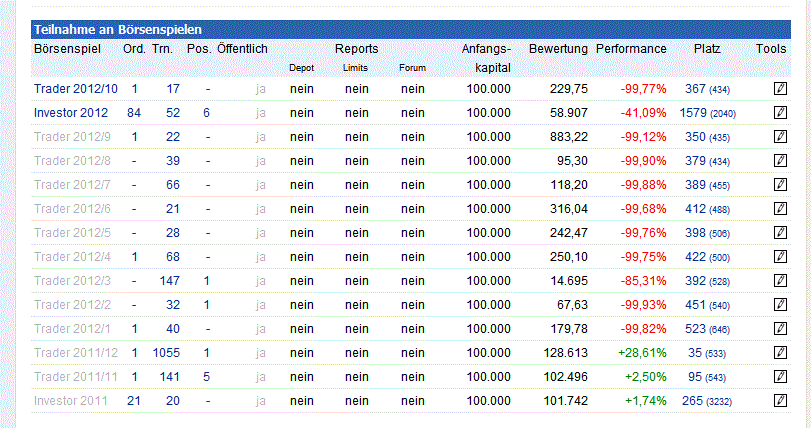This screenshot has width=811, height=428.
Task: Open the Trader 2012/4 game link
Action: 73,257
